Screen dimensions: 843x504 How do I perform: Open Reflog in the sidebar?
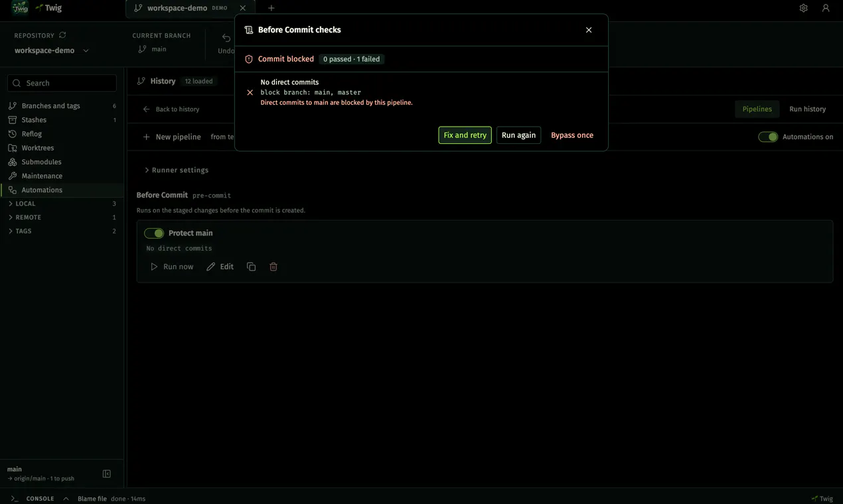[x=62, y=134]
